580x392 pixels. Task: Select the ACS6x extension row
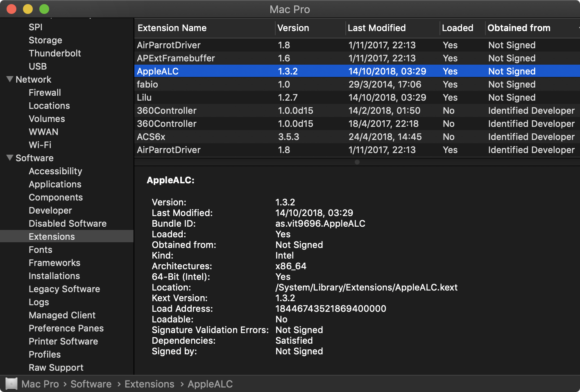(357, 137)
